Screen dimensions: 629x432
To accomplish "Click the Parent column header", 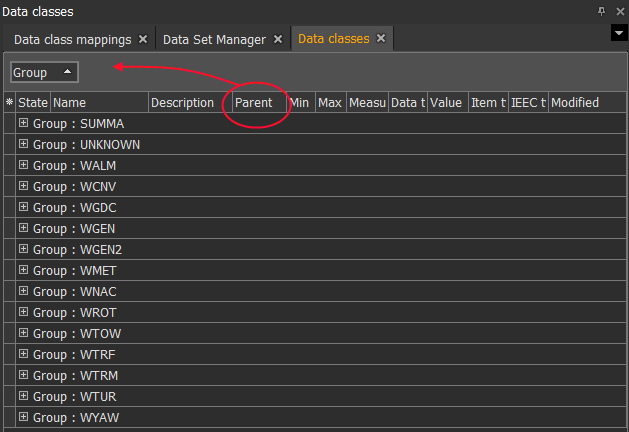I will (x=254, y=103).
